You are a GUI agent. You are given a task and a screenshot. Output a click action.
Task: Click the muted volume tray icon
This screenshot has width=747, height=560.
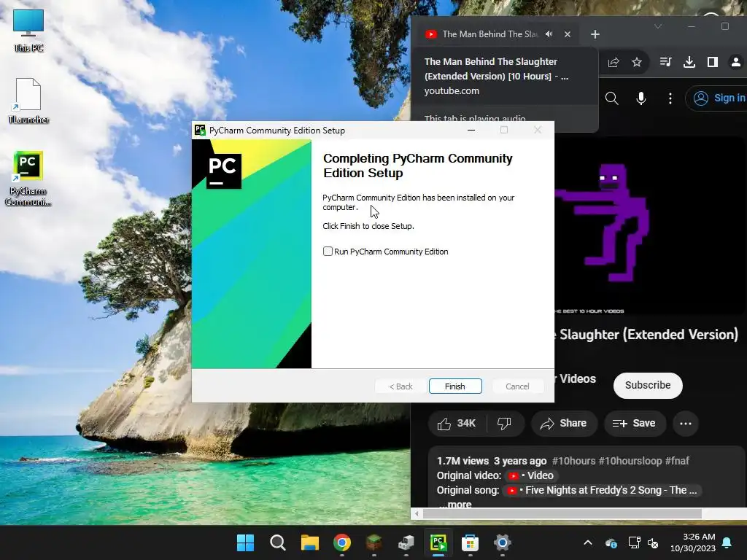653,542
